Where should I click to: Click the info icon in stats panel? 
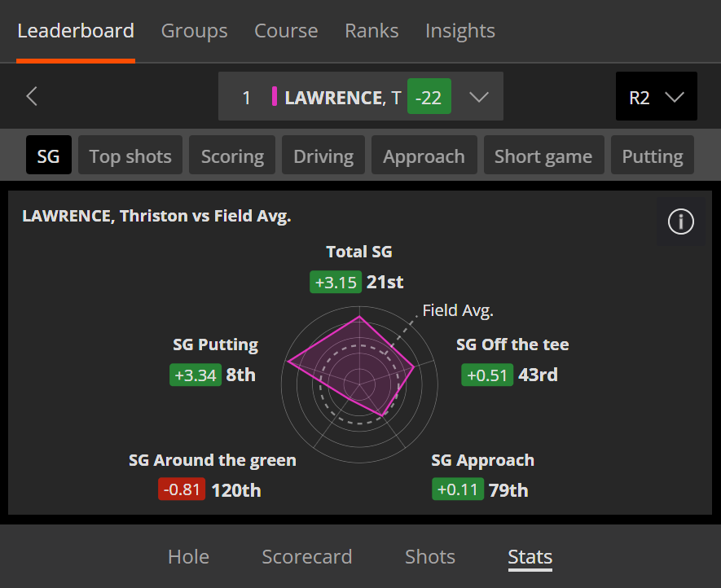pos(680,221)
